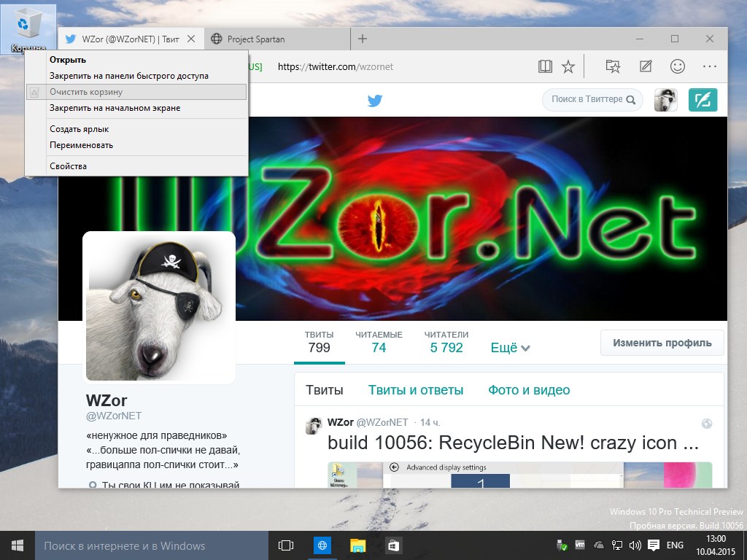Switch to the Project Spartan tab
Viewport: 747px width, 560px height.
[x=277, y=39]
